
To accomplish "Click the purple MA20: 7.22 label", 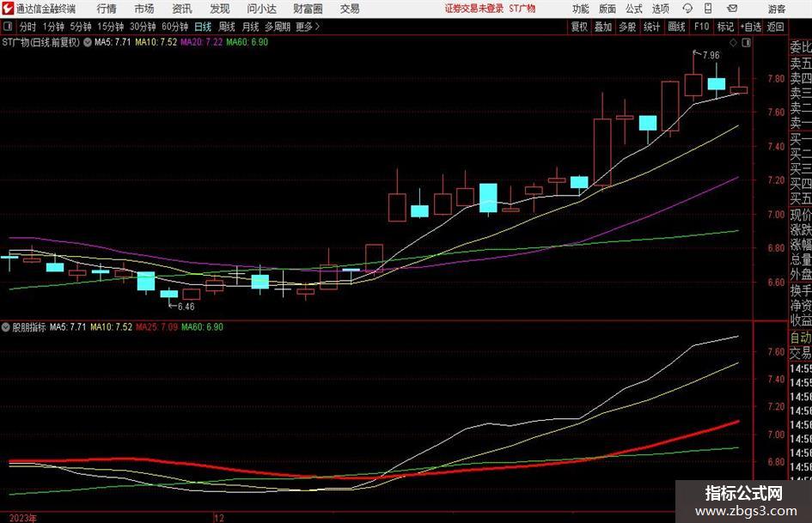I will click(201, 42).
